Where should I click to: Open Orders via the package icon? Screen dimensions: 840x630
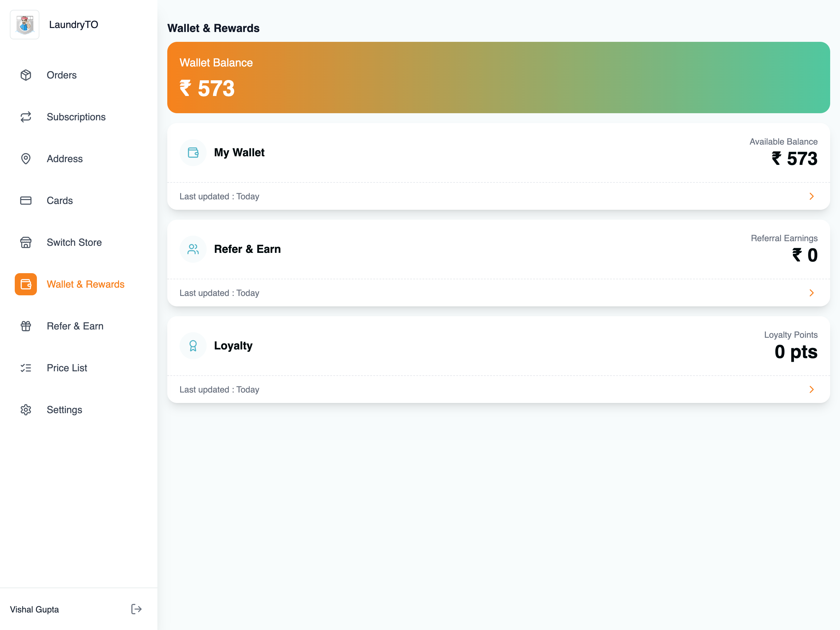[26, 75]
